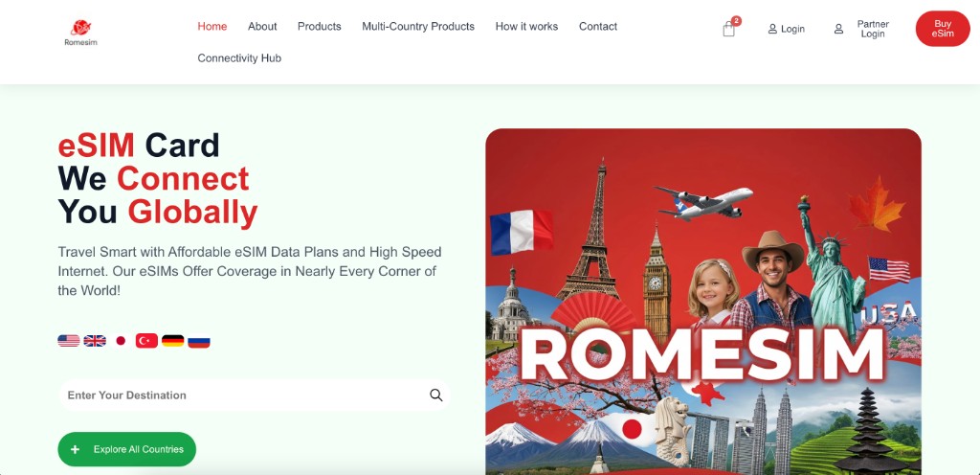The image size is (980, 475).
Task: Select the Turkey flag icon
Action: 146,341
